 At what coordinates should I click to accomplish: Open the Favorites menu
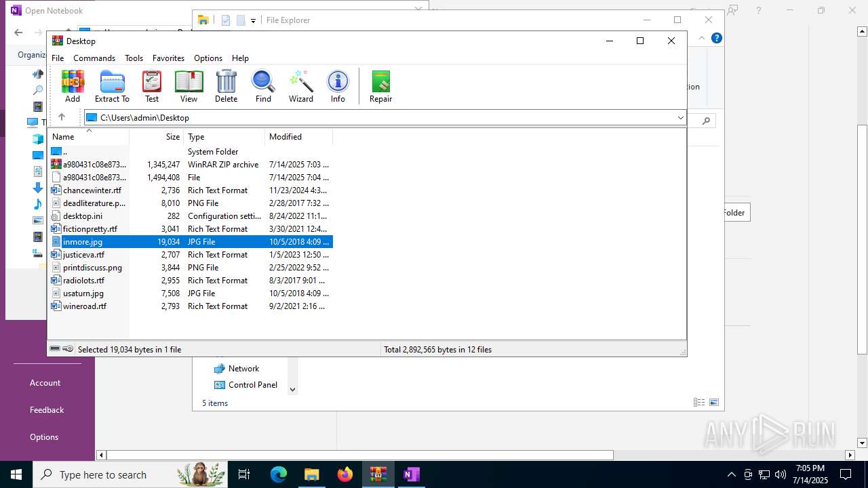168,58
